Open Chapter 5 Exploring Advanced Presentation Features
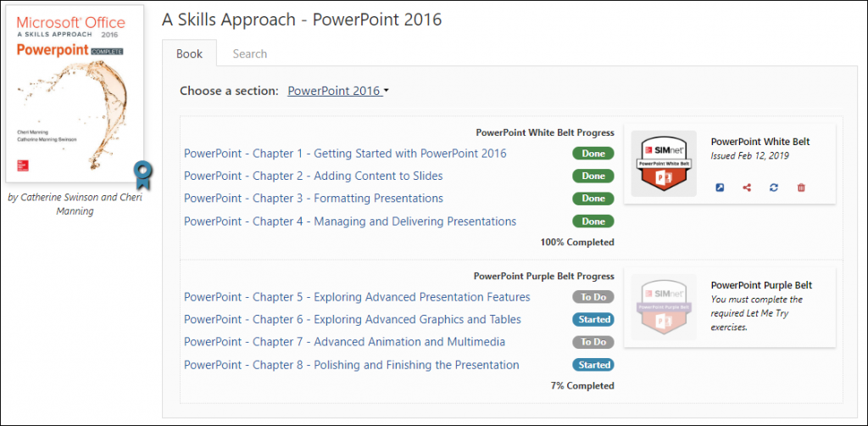This screenshot has height=426, width=868. click(357, 297)
